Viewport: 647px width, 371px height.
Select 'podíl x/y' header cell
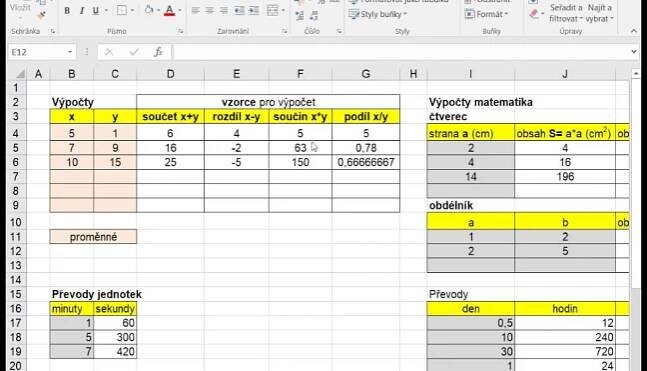click(366, 117)
